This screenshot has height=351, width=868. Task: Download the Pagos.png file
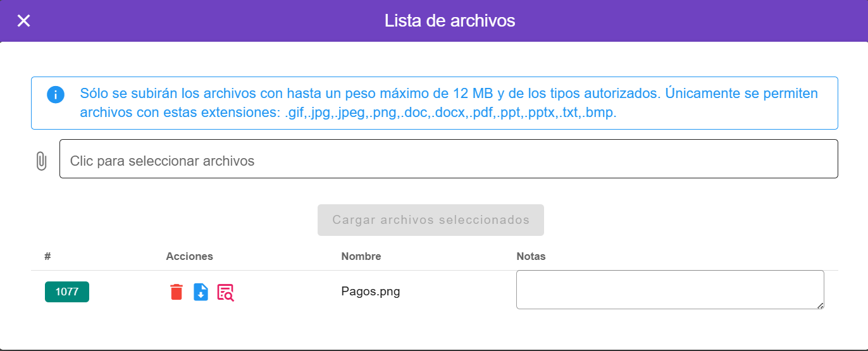(x=201, y=292)
